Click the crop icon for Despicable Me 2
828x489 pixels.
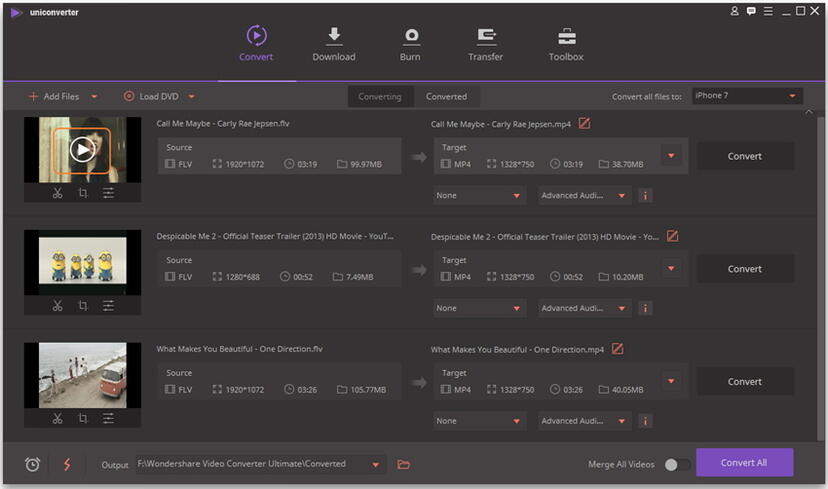83,306
